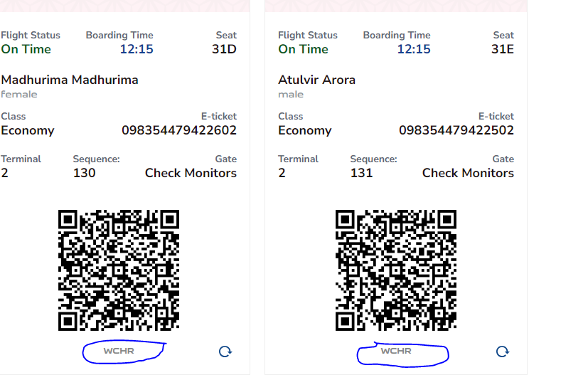The height and width of the screenshot is (375, 588).
Task: Refresh Atulvir Arora's boarding pass QR code
Action: tap(503, 352)
